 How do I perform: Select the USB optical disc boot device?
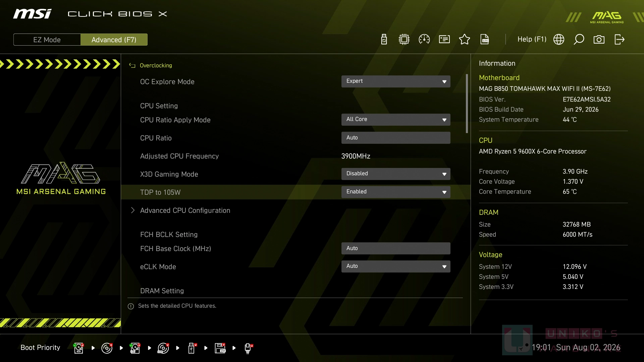[163, 348]
